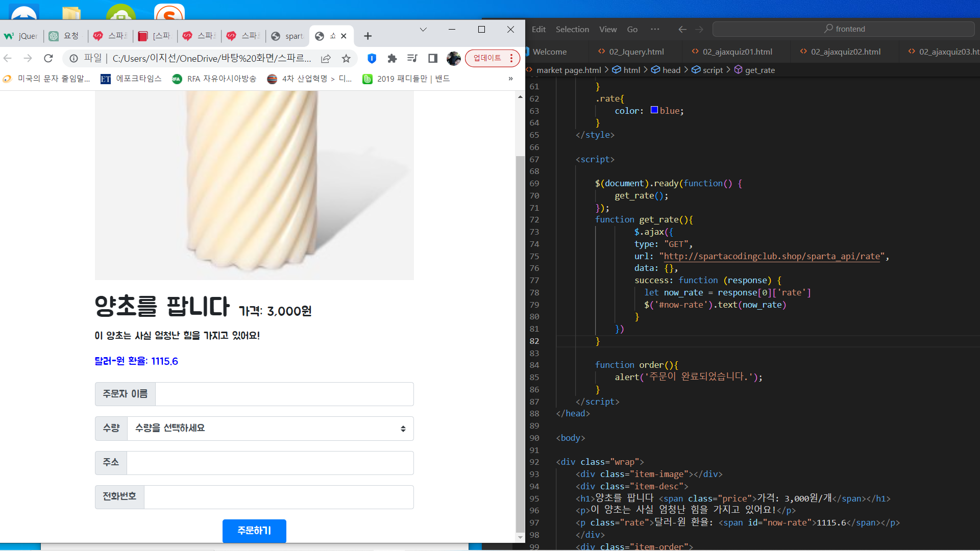Show site information for local file
Image resolution: width=980 pixels, height=551 pixels.
point(74,59)
